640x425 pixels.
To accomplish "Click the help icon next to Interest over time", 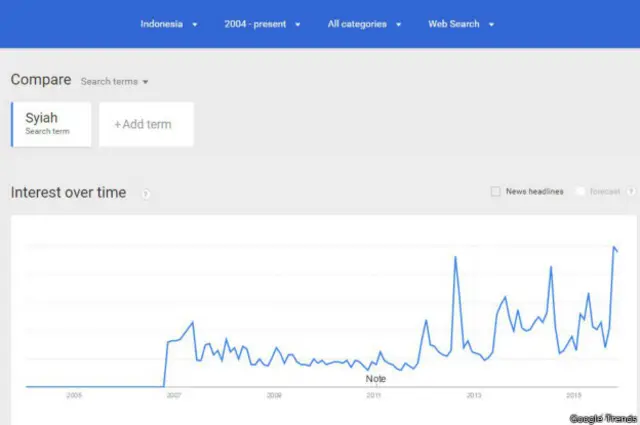I will tap(146, 194).
